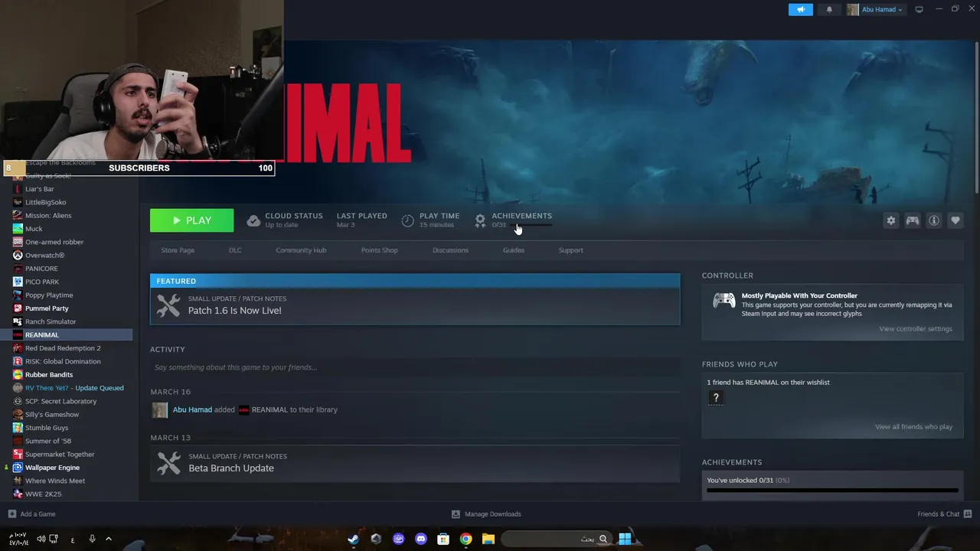Open the Steam announcements megaphone button
The image size is (980, 551).
(800, 9)
